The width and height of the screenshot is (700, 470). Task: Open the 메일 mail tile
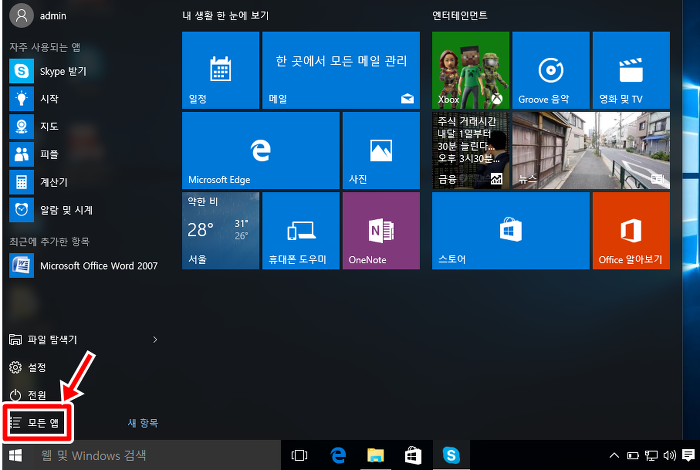[x=341, y=70]
